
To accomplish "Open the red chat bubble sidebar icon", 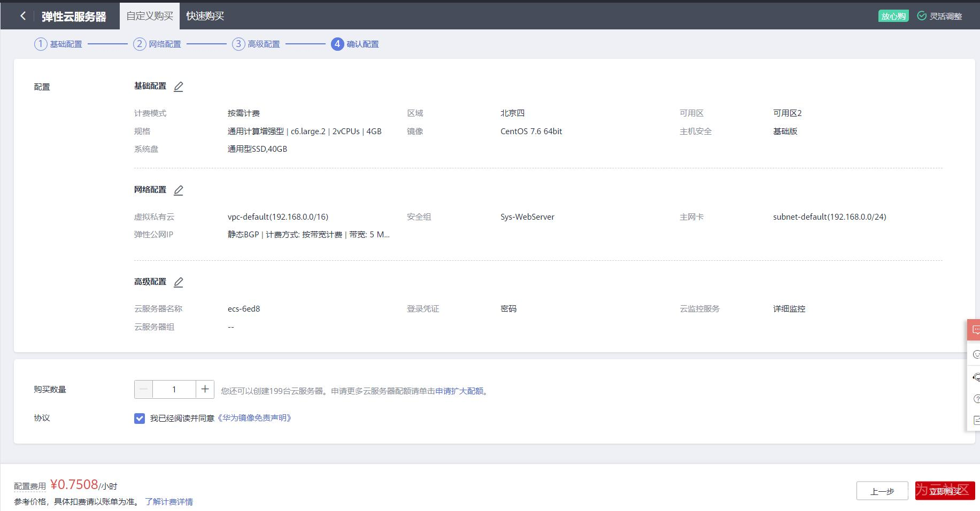I will (x=975, y=330).
